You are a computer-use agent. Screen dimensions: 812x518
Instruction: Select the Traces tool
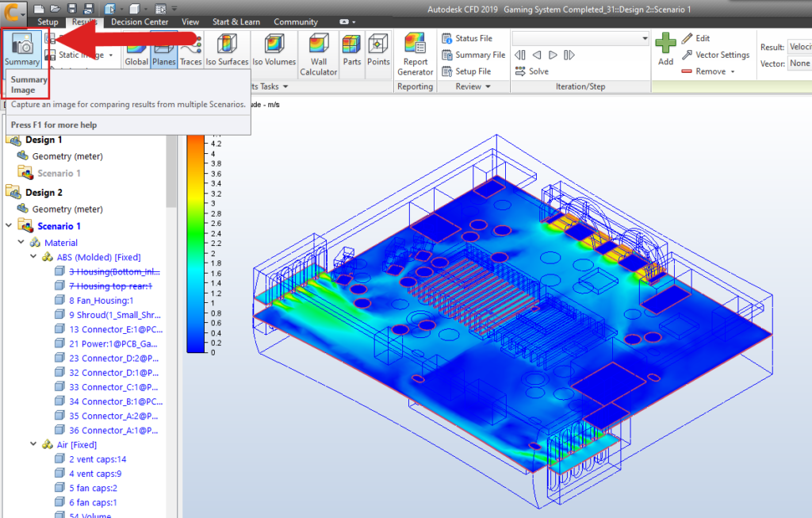click(190, 49)
